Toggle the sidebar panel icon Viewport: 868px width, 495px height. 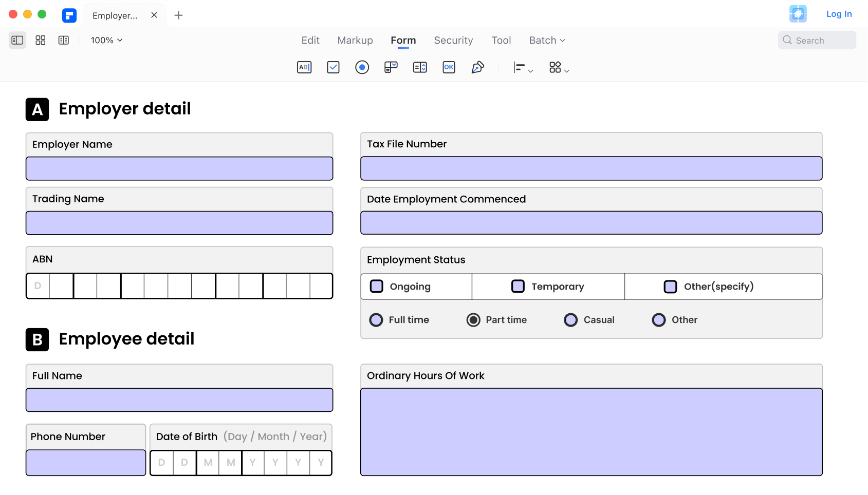point(17,40)
